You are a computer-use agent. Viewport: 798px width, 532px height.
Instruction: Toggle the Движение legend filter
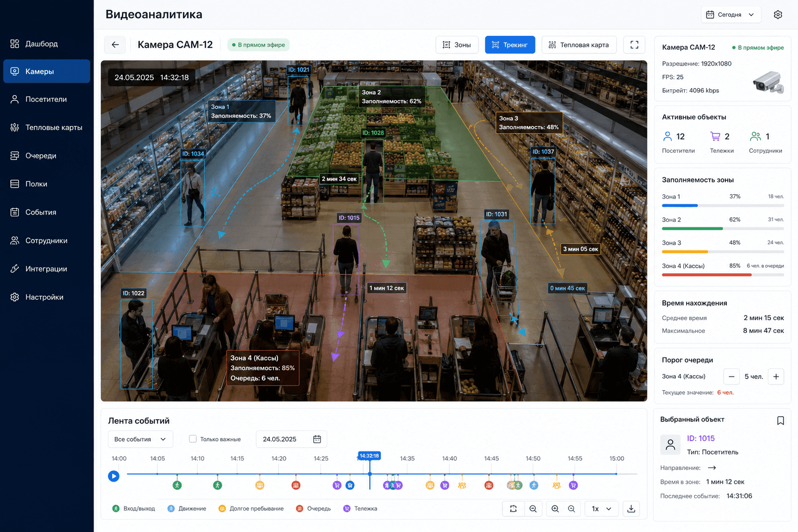187,509
